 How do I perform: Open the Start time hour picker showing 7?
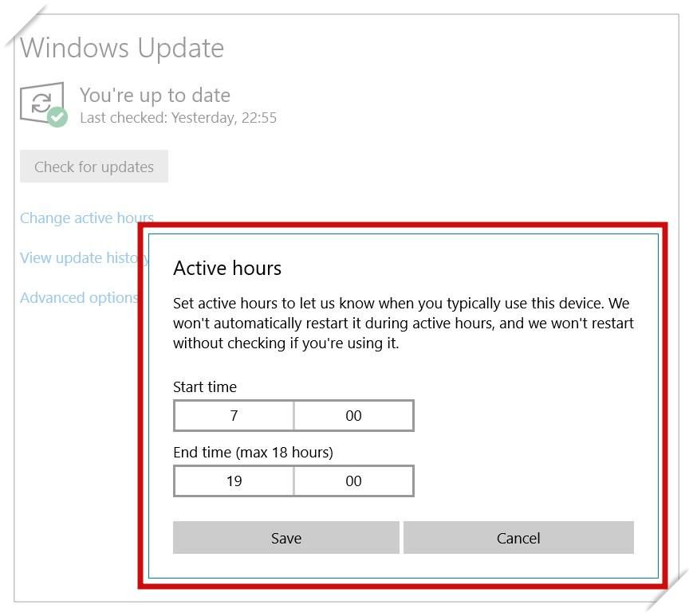234,415
